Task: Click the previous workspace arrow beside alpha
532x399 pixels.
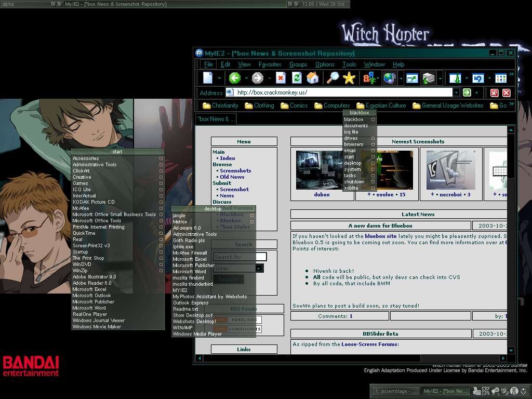Action: pyautogui.click(x=54, y=4)
